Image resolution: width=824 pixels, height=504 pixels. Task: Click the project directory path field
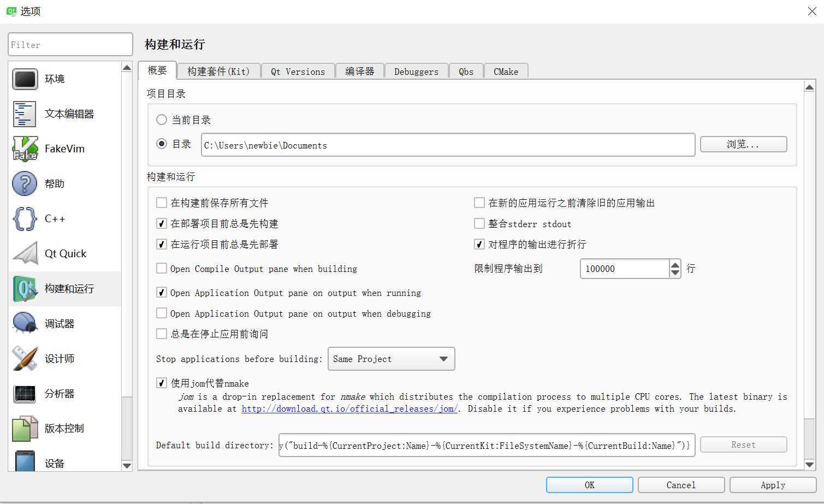click(448, 145)
